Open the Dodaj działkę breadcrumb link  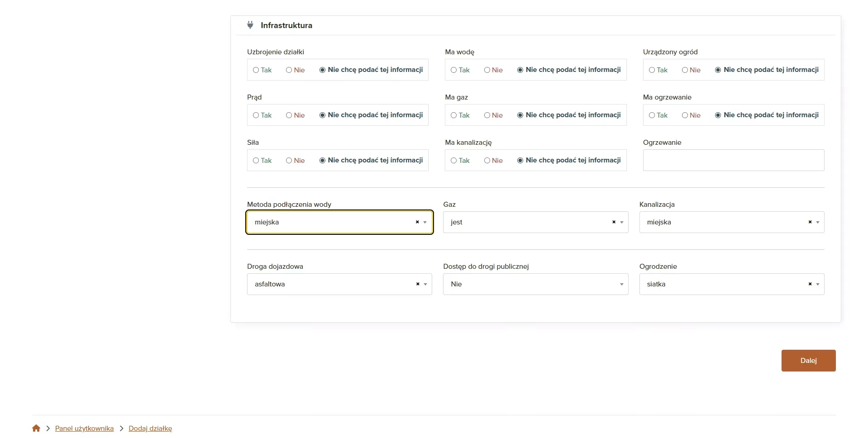pyautogui.click(x=150, y=428)
